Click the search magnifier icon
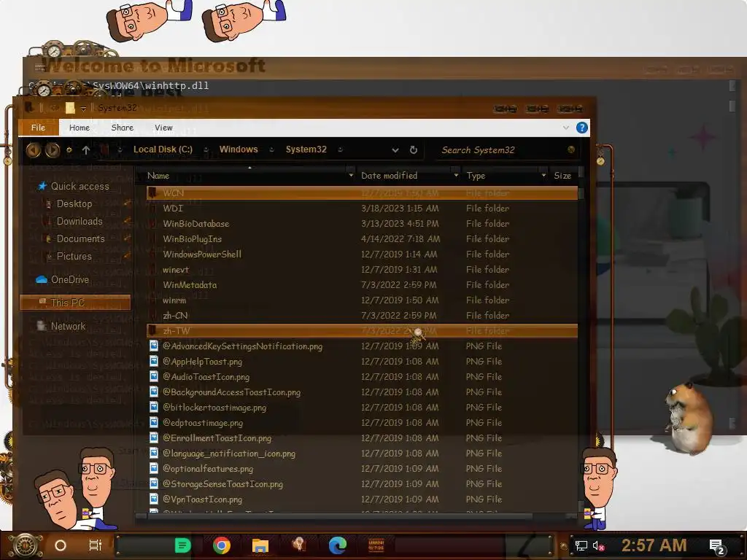747x560 pixels. click(x=570, y=150)
